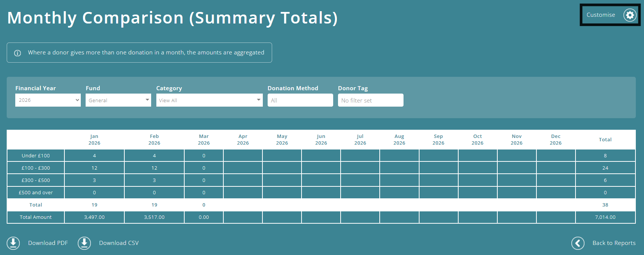Click the Donation Method label
The image size is (644, 255).
point(293,88)
